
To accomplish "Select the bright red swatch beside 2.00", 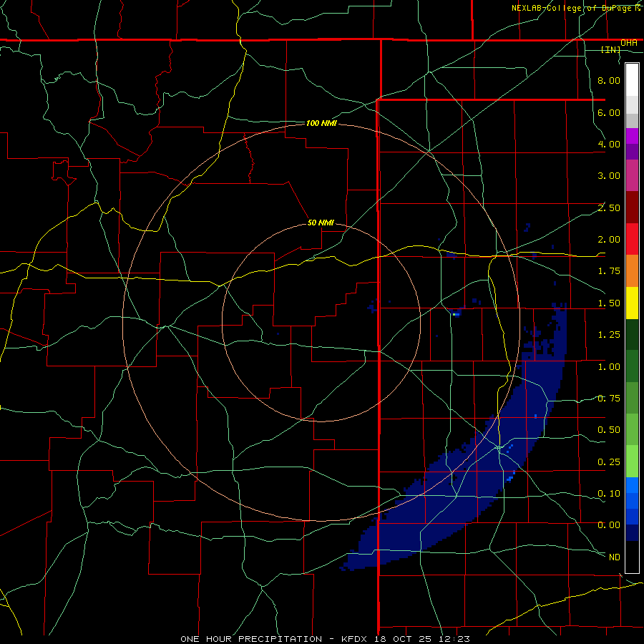I will tap(632, 239).
